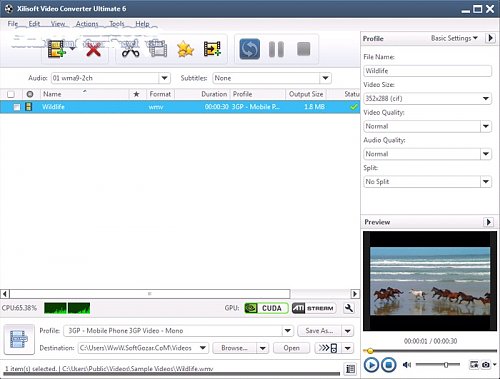The image size is (500, 379).
Task: Open the bottom Profile dropdown
Action: coord(288,331)
